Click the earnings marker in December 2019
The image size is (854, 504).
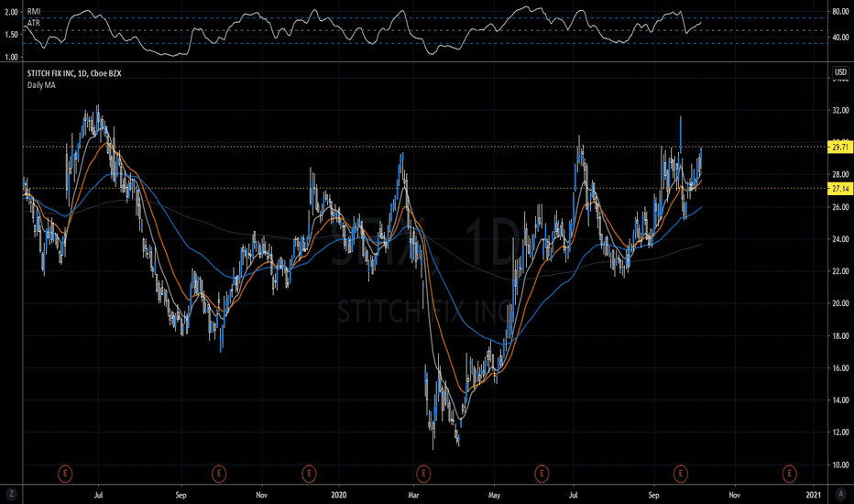click(309, 474)
